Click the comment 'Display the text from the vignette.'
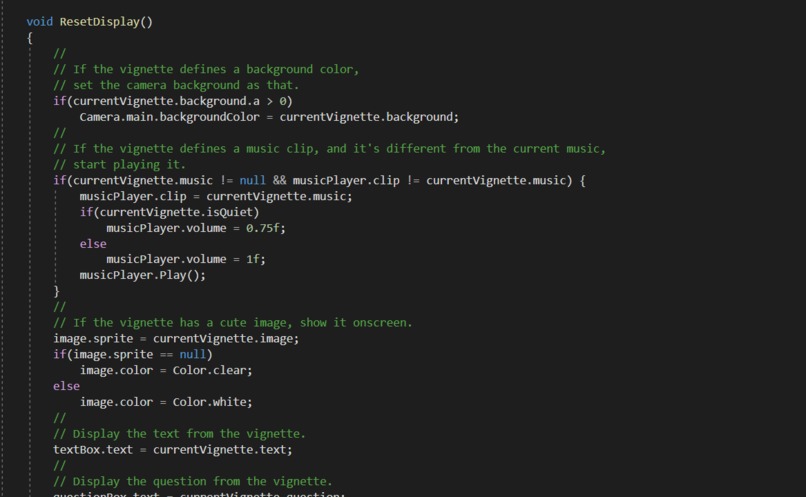This screenshot has width=806, height=497. [179, 434]
